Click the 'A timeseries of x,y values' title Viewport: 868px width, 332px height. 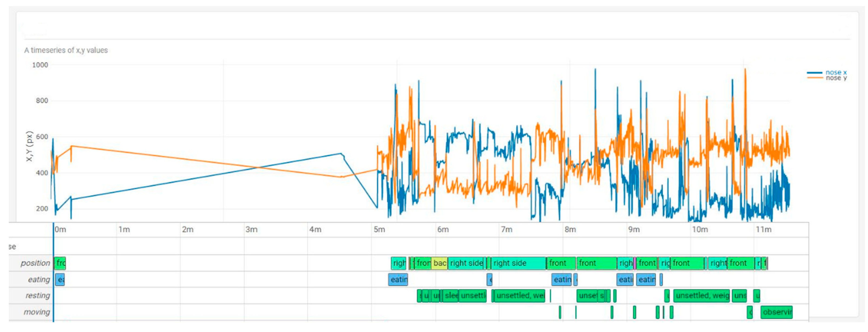pyautogui.click(x=66, y=50)
